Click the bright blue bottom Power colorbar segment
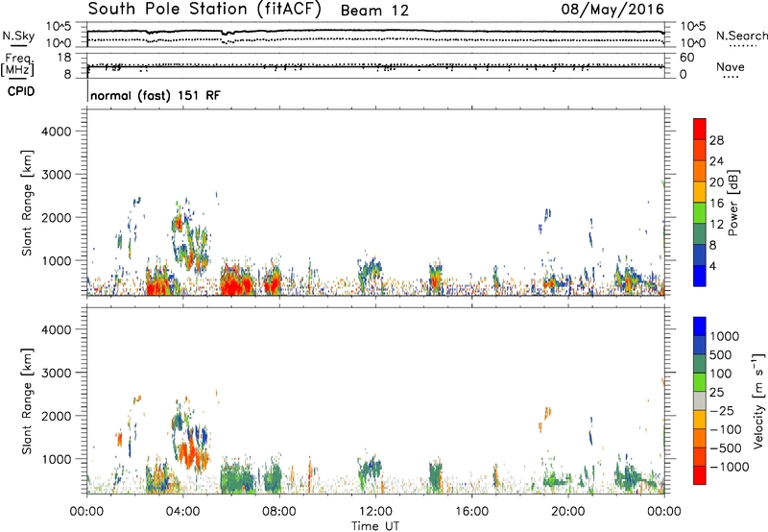Screen dimensions: 768x532 click(x=700, y=276)
